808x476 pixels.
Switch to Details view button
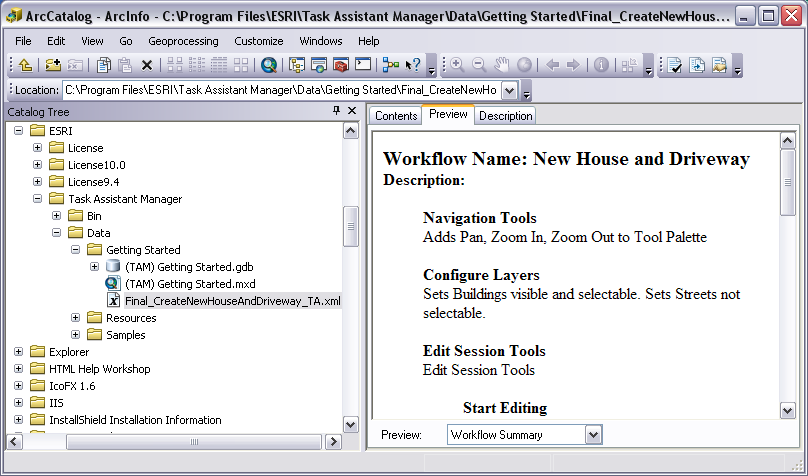(219, 65)
